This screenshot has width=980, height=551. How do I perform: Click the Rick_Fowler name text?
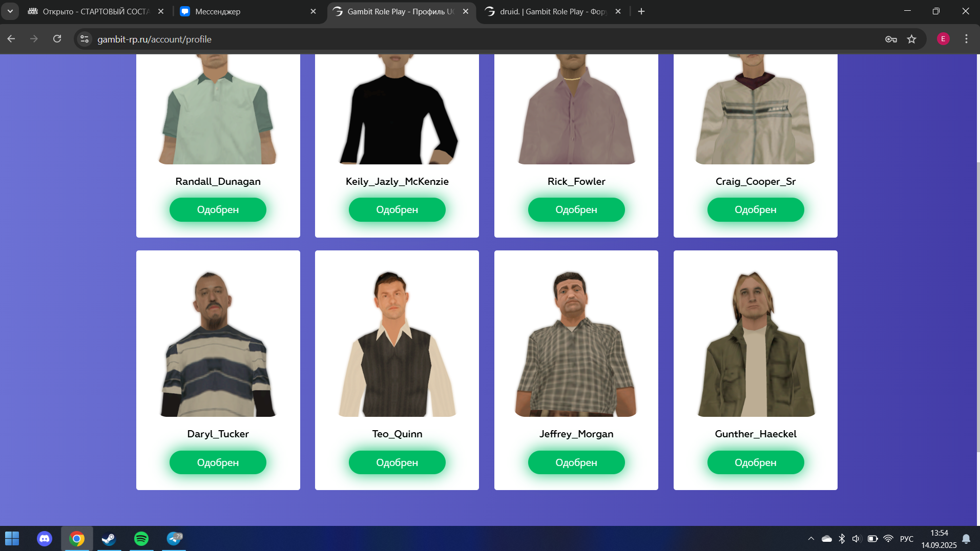[576, 181]
